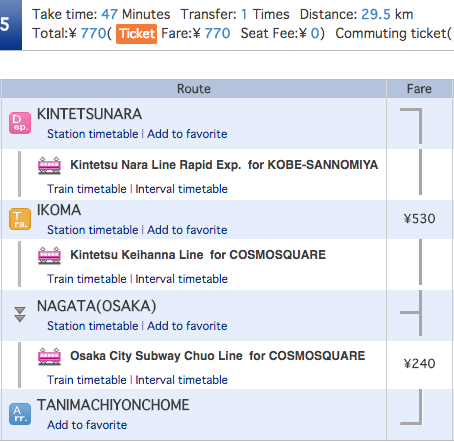The image size is (454, 442).
Task: Click the pink Dep. departure icon
Action: point(20,123)
